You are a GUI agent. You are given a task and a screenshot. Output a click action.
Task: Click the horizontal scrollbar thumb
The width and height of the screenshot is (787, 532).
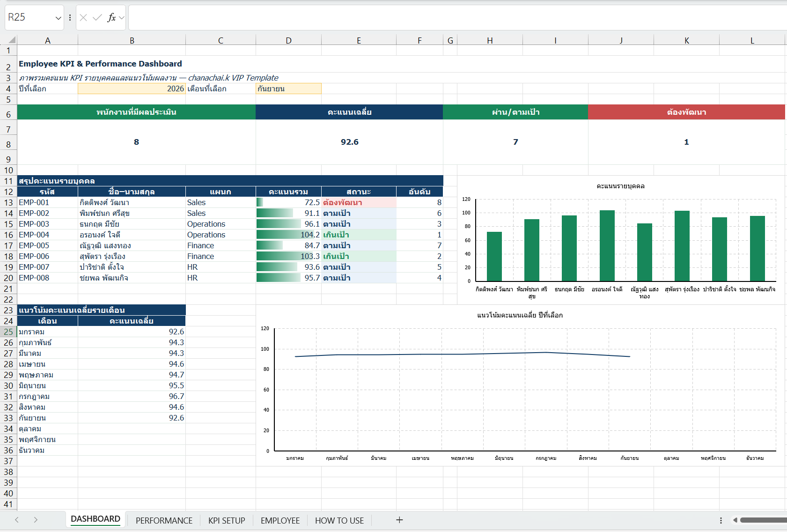pyautogui.click(x=763, y=520)
